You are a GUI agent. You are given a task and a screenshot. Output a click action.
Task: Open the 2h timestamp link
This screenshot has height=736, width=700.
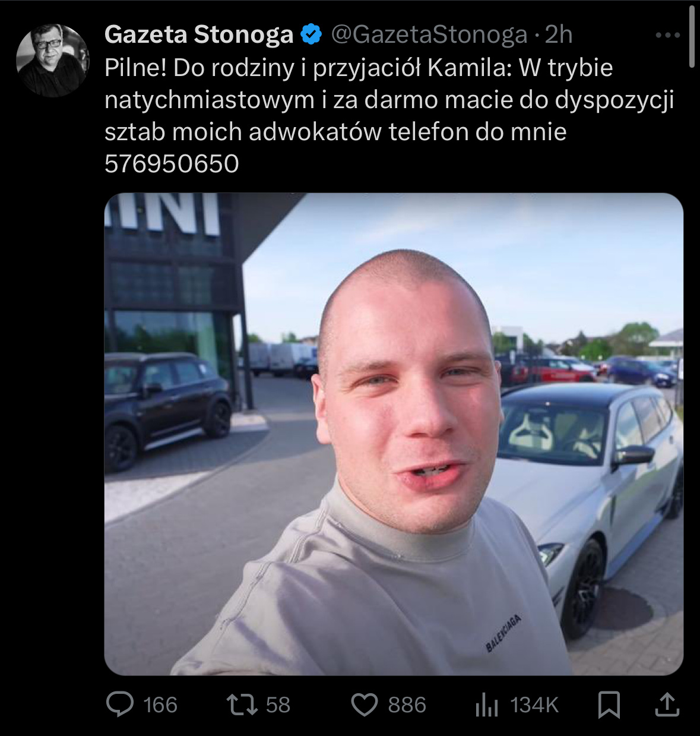pos(559,34)
